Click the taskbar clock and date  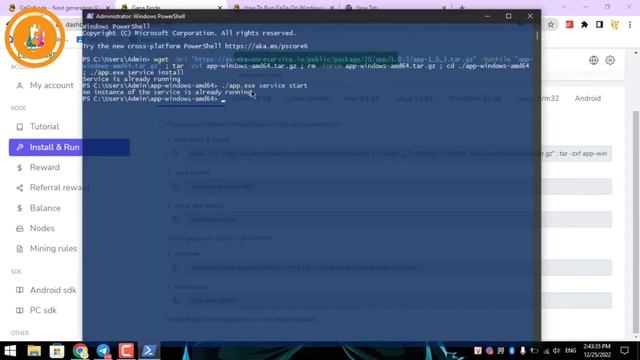tap(597, 351)
